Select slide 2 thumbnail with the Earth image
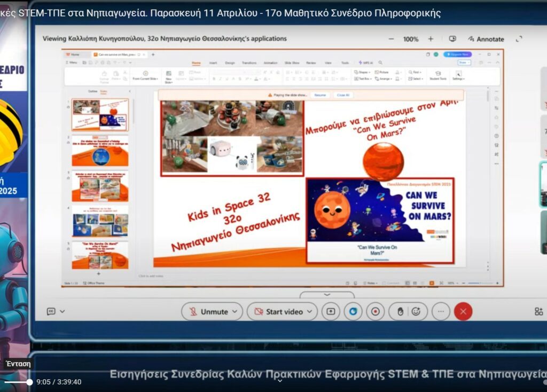Screen dimensions: 547x392 100,151
